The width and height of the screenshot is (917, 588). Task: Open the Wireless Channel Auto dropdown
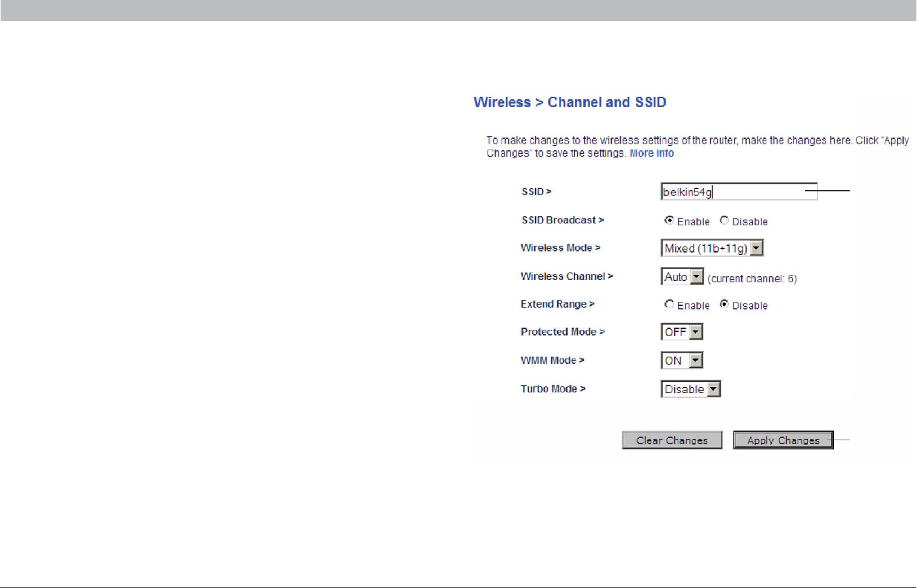click(682, 277)
